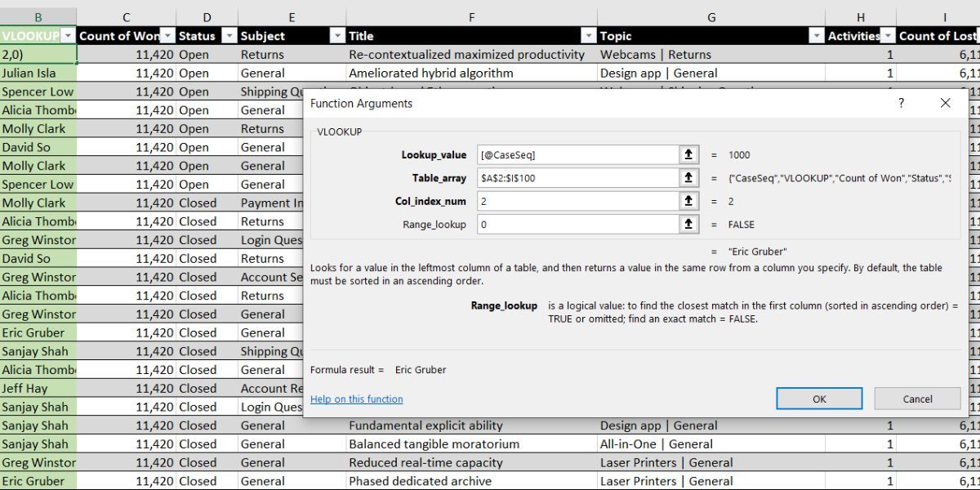Select the Account Re subject cell

[x=270, y=389]
